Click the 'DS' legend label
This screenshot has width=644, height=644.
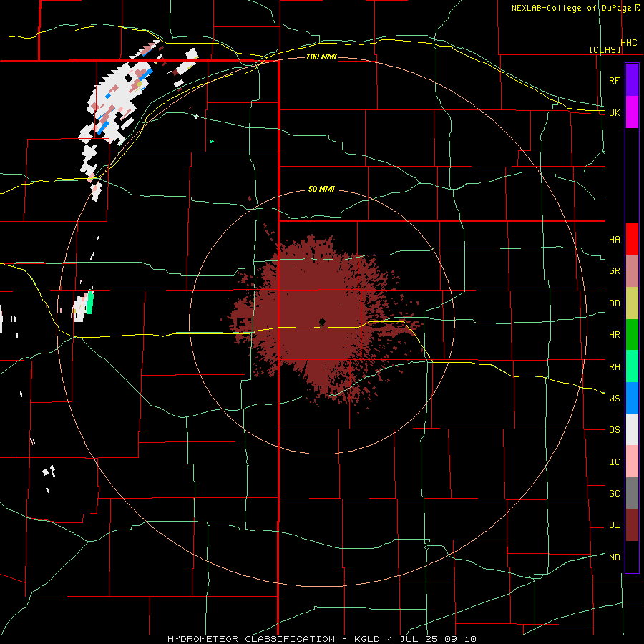coord(614,430)
